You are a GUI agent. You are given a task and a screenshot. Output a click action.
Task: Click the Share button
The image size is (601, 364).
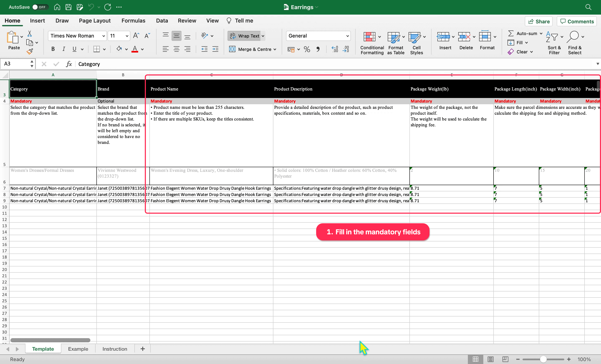point(539,21)
